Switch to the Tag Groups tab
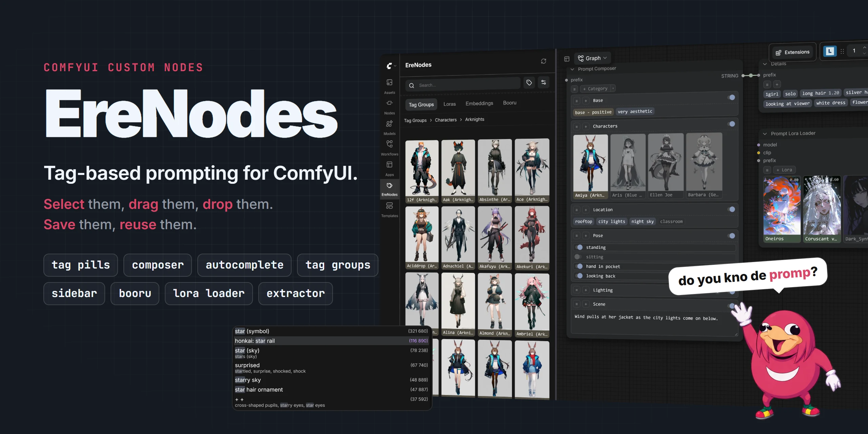 (421, 104)
